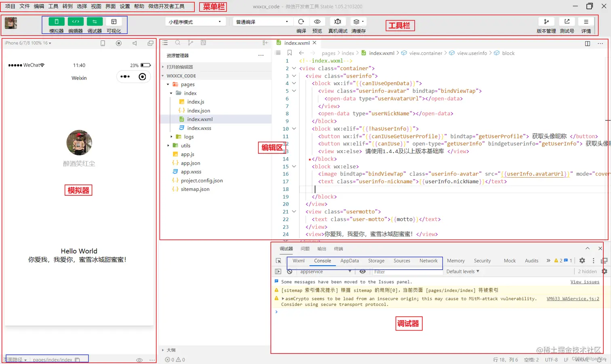
Task: Click the clear cache (清缓存) icon
Action: point(358,22)
